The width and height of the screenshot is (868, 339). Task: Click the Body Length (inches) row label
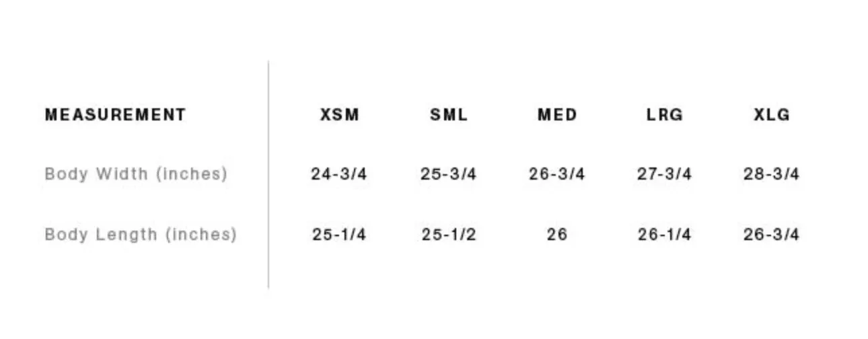141,235
